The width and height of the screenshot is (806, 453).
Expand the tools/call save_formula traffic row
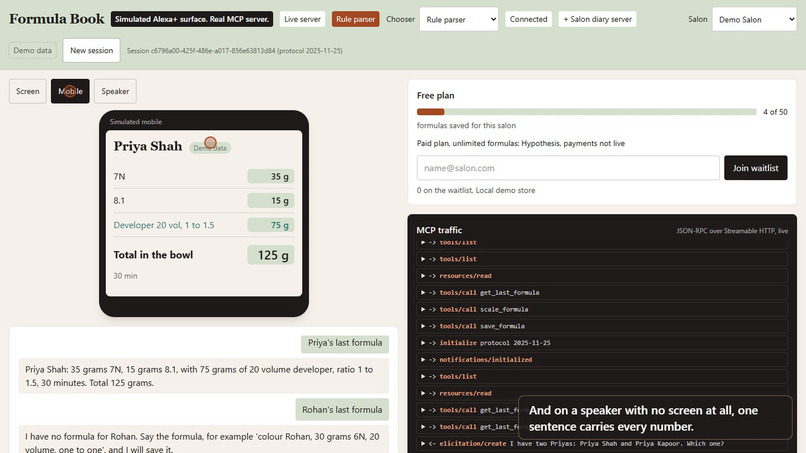(x=602, y=326)
